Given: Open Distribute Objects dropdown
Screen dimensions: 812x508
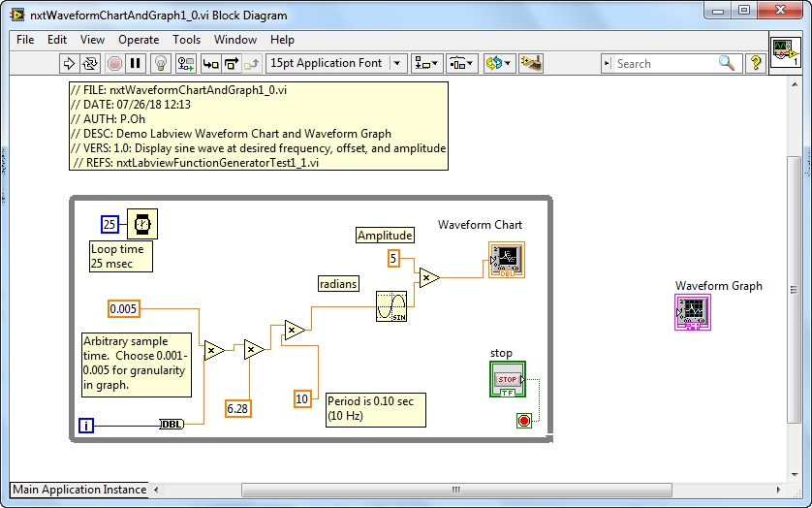Looking at the screenshot, I should [x=462, y=64].
